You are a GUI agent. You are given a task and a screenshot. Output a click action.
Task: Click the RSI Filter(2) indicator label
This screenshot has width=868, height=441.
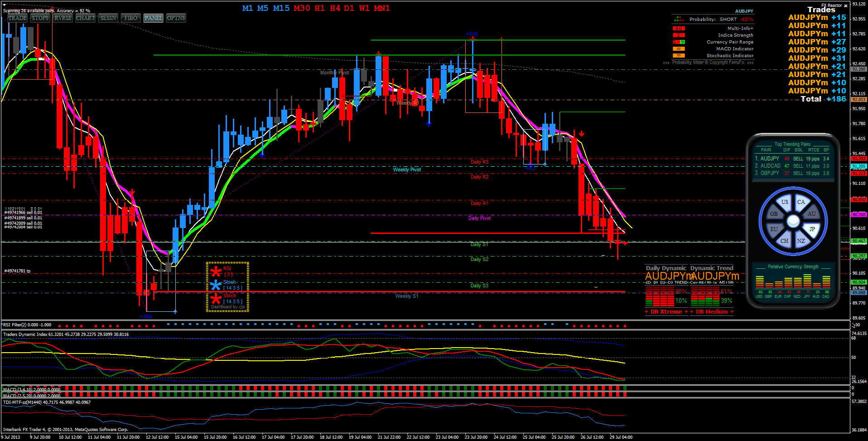click(27, 325)
